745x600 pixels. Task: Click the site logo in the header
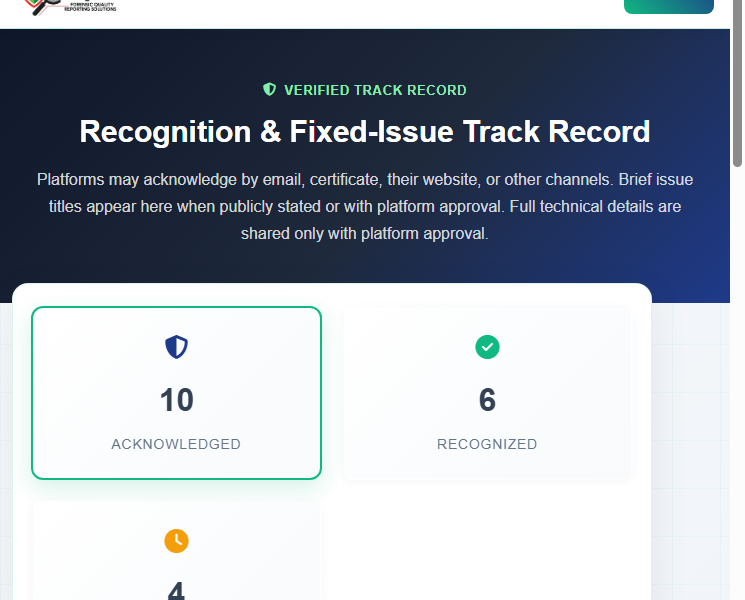click(70, 7)
